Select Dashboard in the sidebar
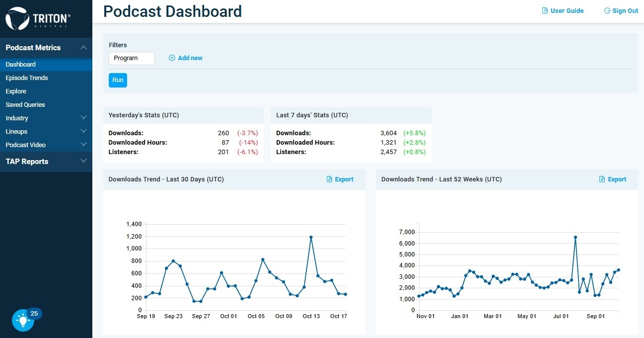 (46, 64)
